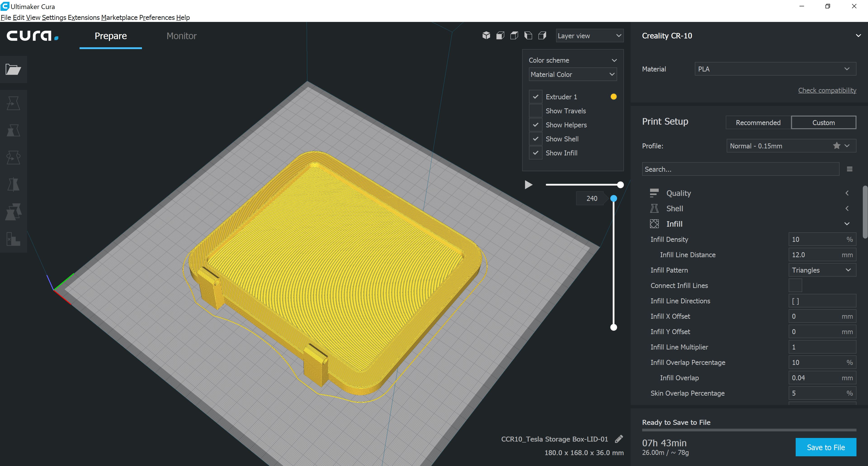Viewport: 868px width, 466px height.
Task: Play the layer simulation
Action: [528, 185]
